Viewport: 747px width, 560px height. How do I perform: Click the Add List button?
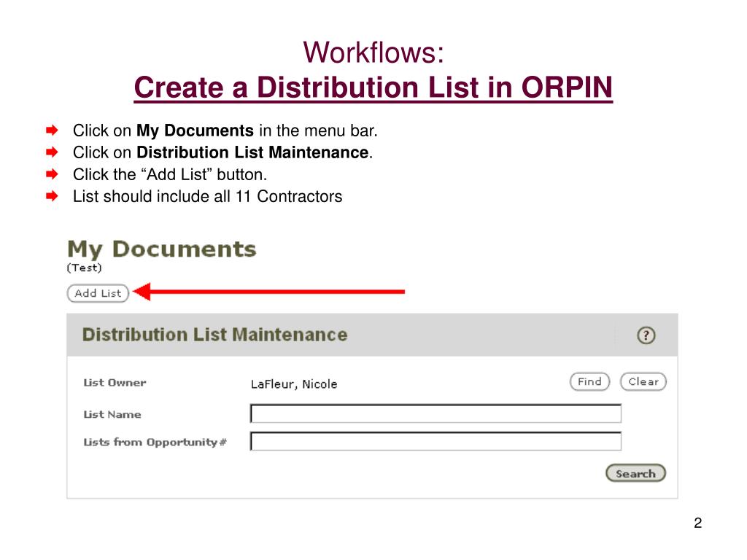tap(98, 293)
